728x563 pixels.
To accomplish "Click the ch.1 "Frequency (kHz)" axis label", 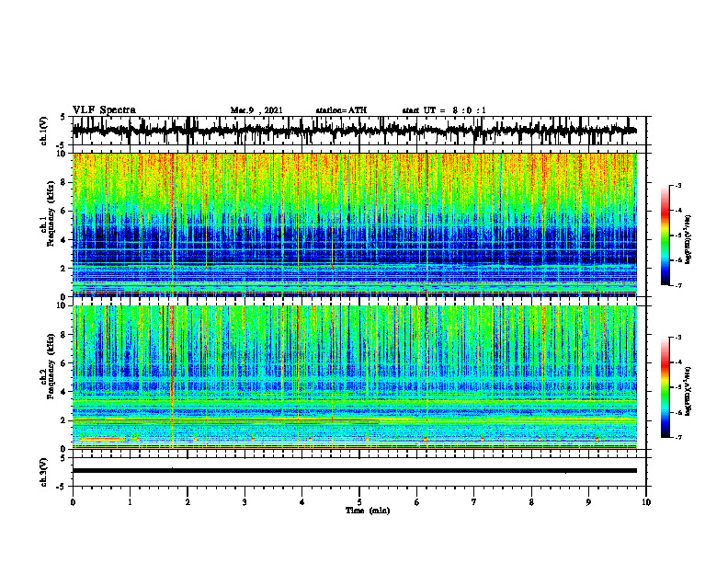I will [x=51, y=214].
